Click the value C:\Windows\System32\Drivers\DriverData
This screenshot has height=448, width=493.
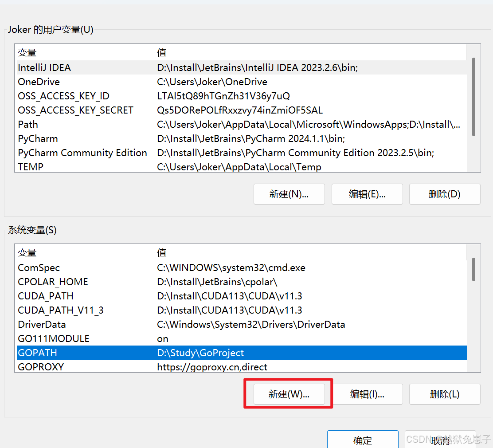click(251, 324)
